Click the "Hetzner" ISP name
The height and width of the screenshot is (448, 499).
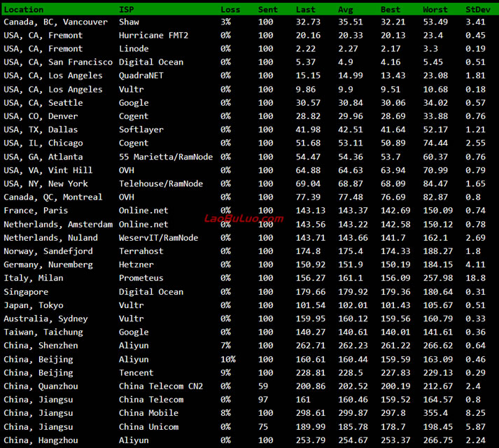(136, 265)
